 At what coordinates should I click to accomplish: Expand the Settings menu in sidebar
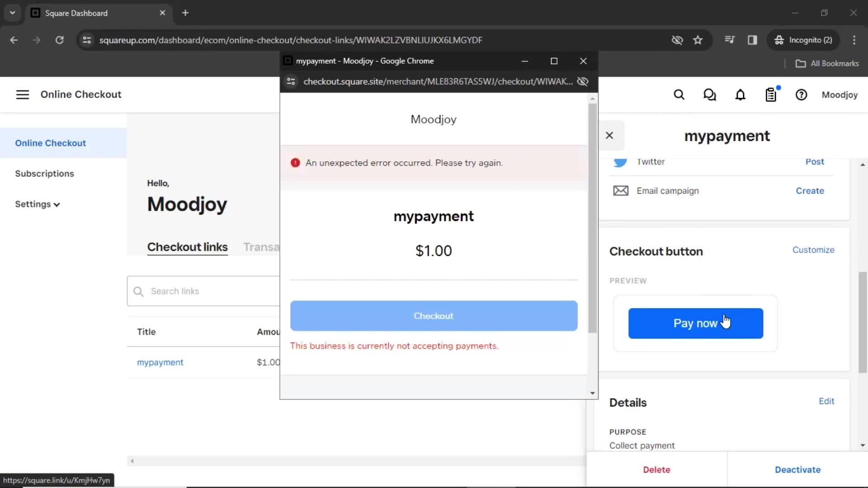[38, 204]
